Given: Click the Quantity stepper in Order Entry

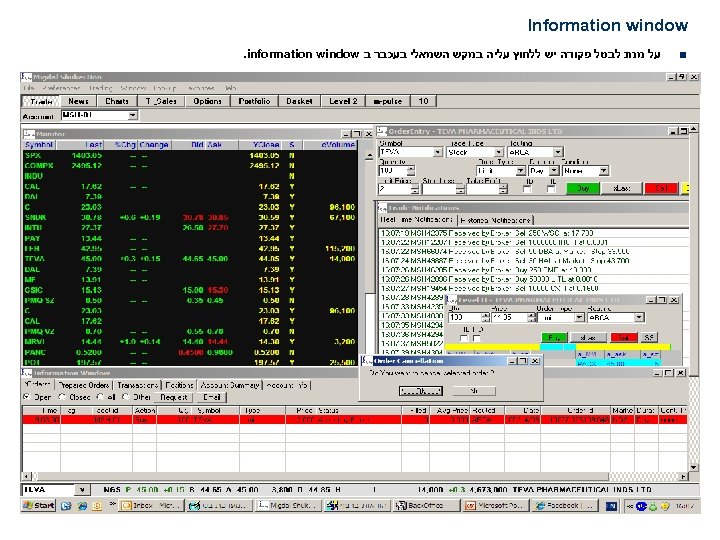Looking at the screenshot, I should pos(411,171).
